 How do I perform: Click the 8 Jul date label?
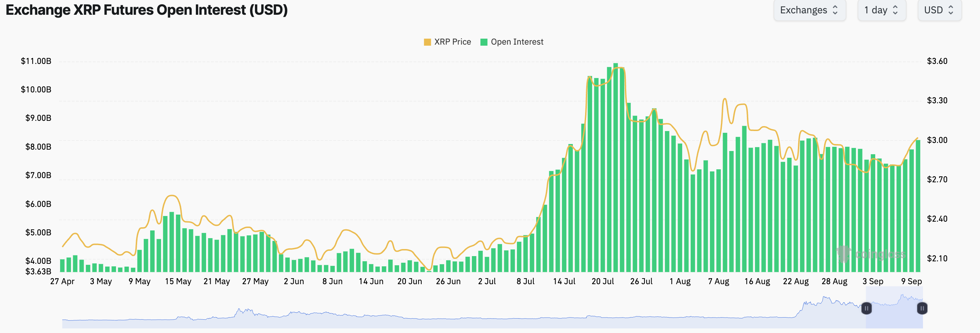526,282
